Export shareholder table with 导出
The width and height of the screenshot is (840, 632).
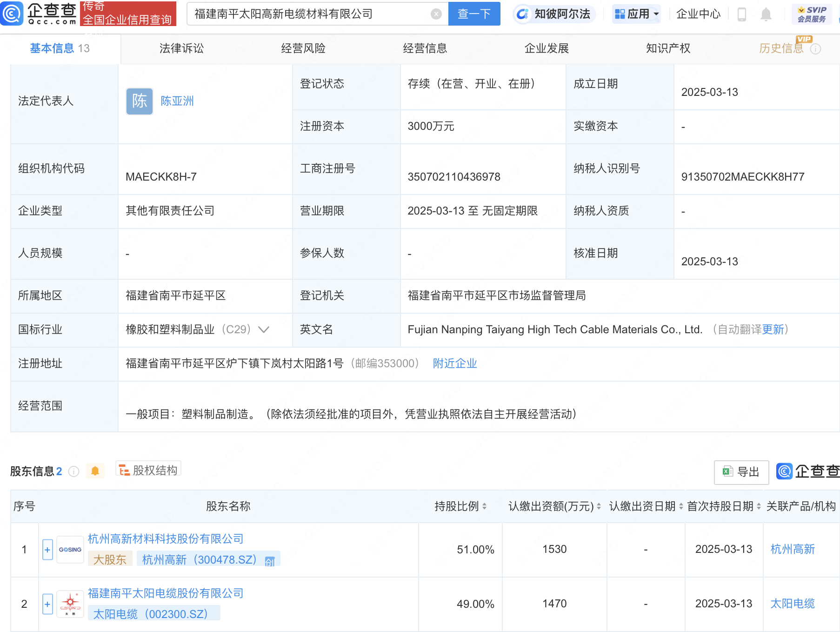click(741, 472)
